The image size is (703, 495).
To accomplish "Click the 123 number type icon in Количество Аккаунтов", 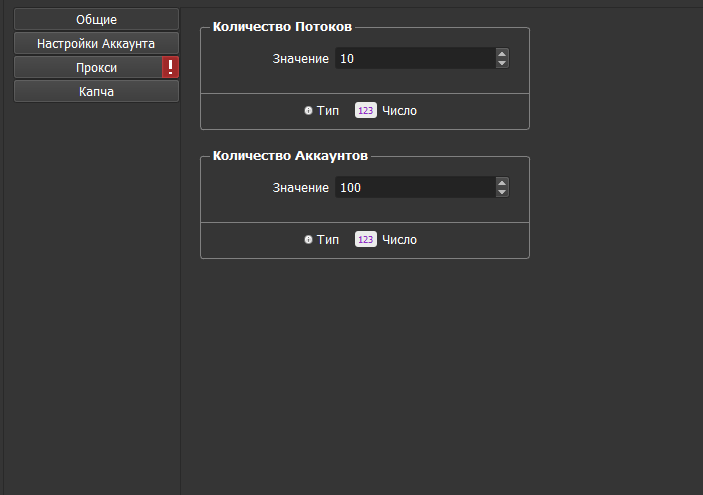I will pyautogui.click(x=365, y=240).
